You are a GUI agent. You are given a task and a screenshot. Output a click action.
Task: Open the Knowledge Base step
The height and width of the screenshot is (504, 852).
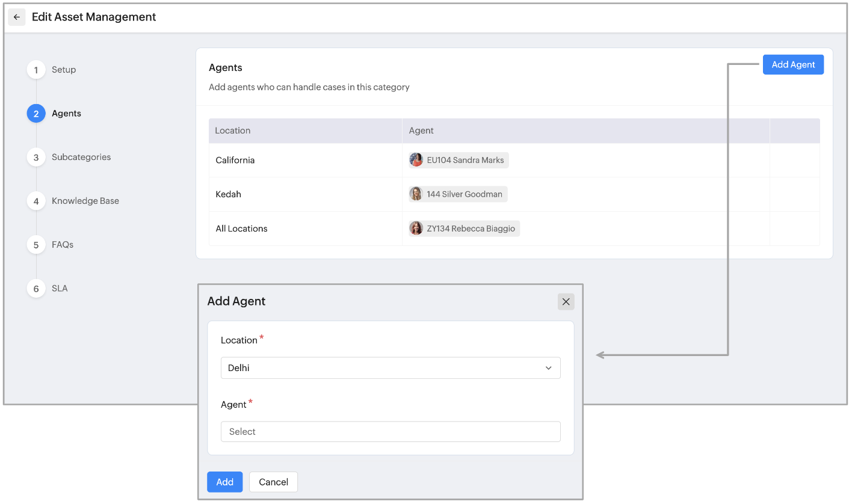(85, 201)
